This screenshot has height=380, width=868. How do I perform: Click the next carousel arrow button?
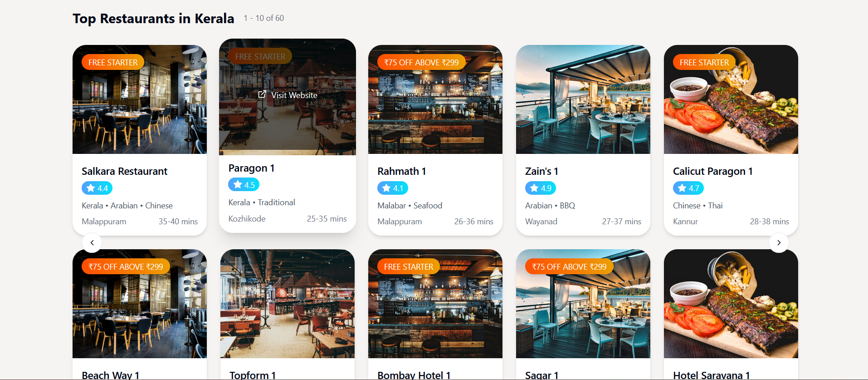pos(779,243)
